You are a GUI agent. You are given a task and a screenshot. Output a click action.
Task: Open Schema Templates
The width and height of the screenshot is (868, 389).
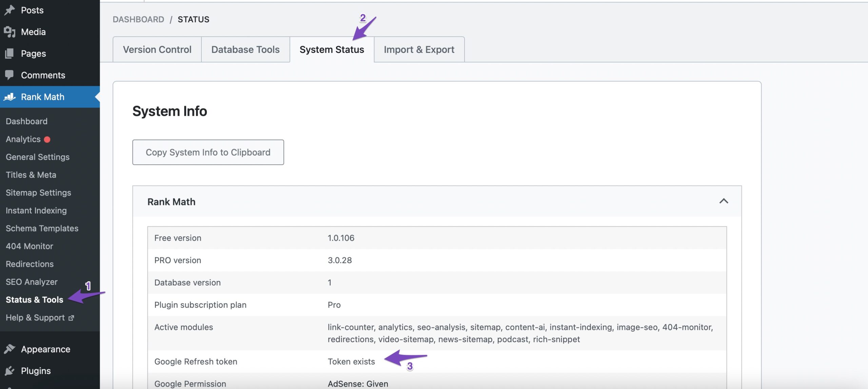[x=42, y=228]
